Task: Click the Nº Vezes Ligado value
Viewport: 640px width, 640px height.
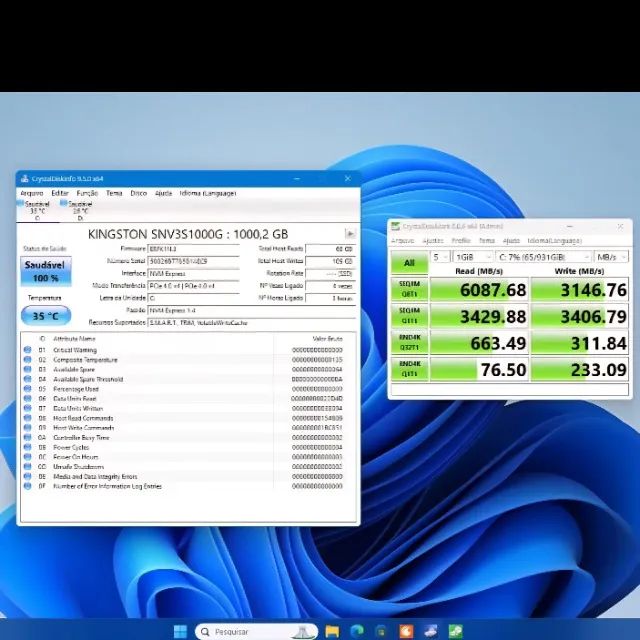Action: click(x=330, y=286)
